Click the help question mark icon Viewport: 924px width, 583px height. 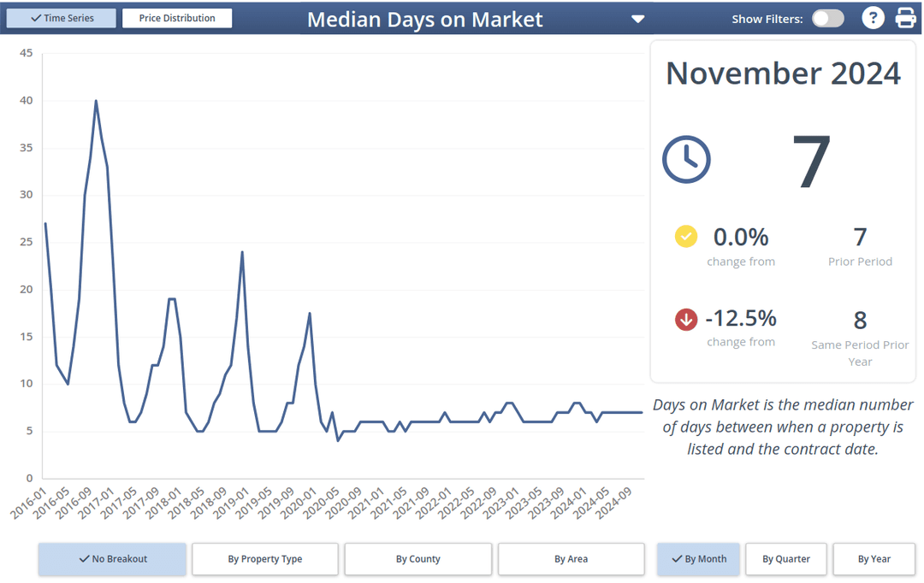coord(872,18)
